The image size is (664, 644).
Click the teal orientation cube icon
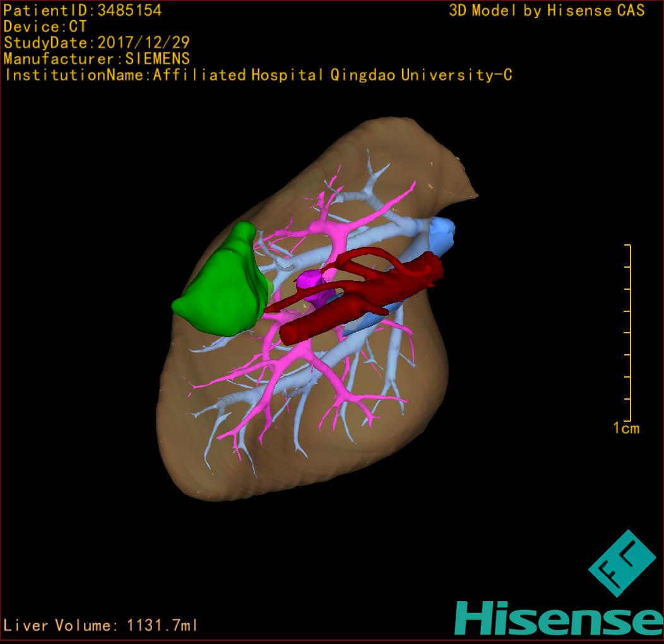622,563
